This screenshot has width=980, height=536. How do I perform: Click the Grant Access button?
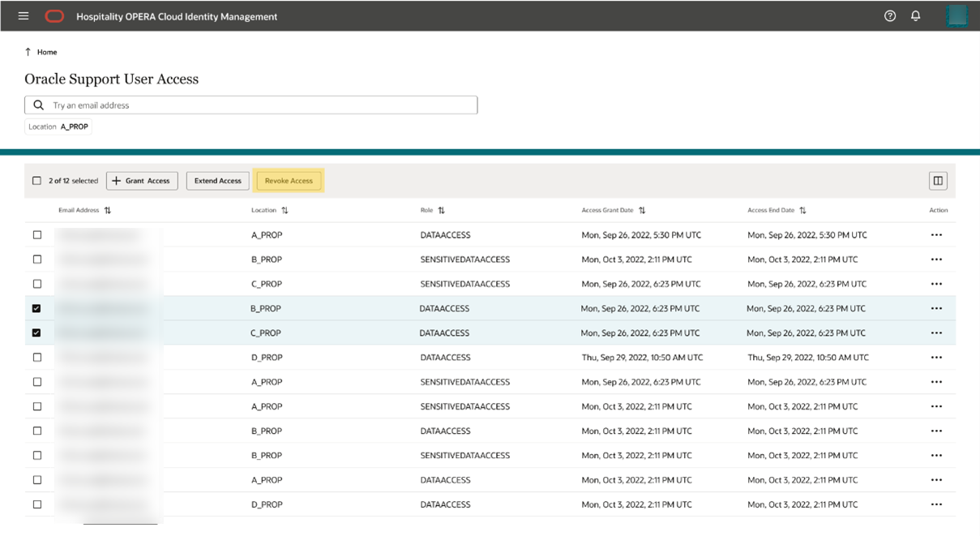(142, 180)
